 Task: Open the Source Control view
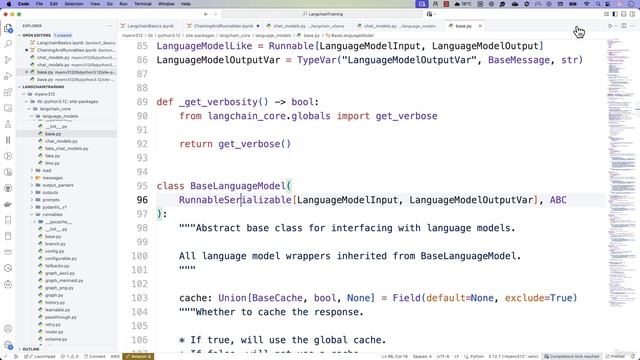[x=8, y=60]
